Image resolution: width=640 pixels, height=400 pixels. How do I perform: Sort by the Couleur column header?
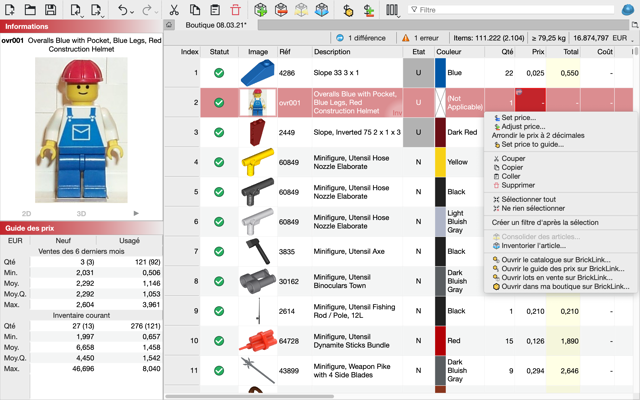click(x=459, y=52)
